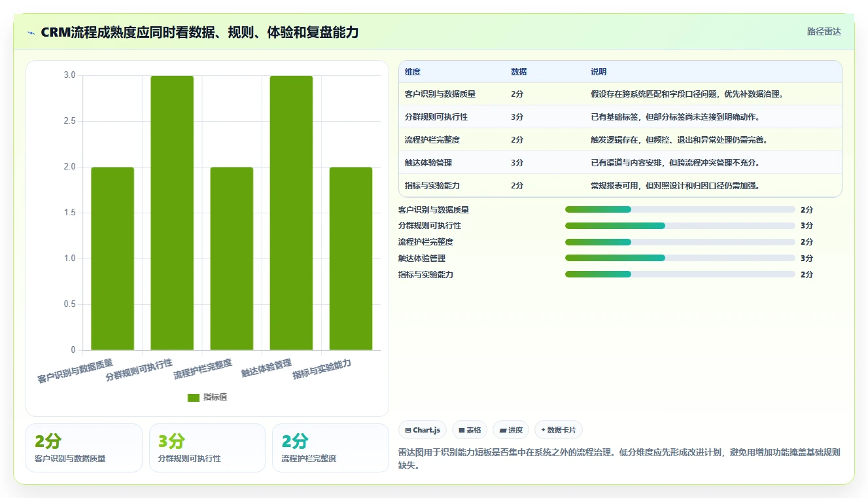This screenshot has height=498, width=868.
Task: Click the lightning icon beside the CRM title
Action: [31, 33]
